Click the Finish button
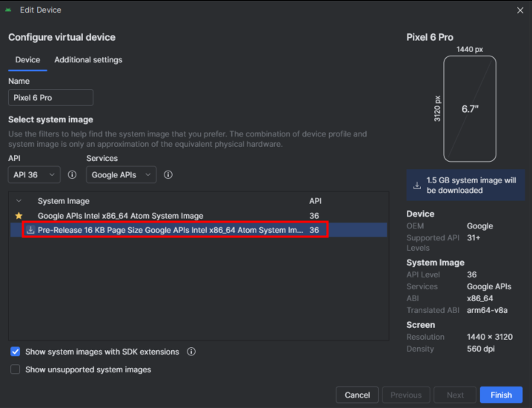The image size is (532, 408). point(501,395)
